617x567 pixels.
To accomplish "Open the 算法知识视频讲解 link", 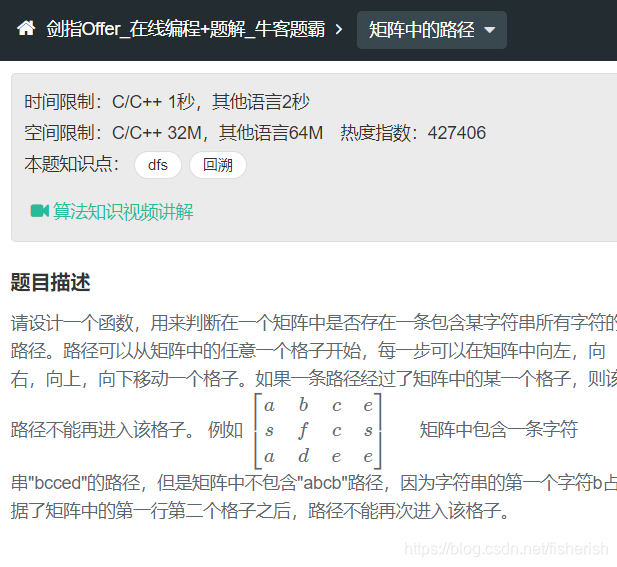I will tap(123, 212).
